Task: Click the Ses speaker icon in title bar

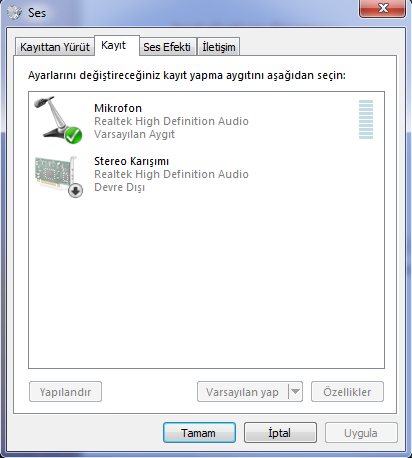Action: click(14, 13)
